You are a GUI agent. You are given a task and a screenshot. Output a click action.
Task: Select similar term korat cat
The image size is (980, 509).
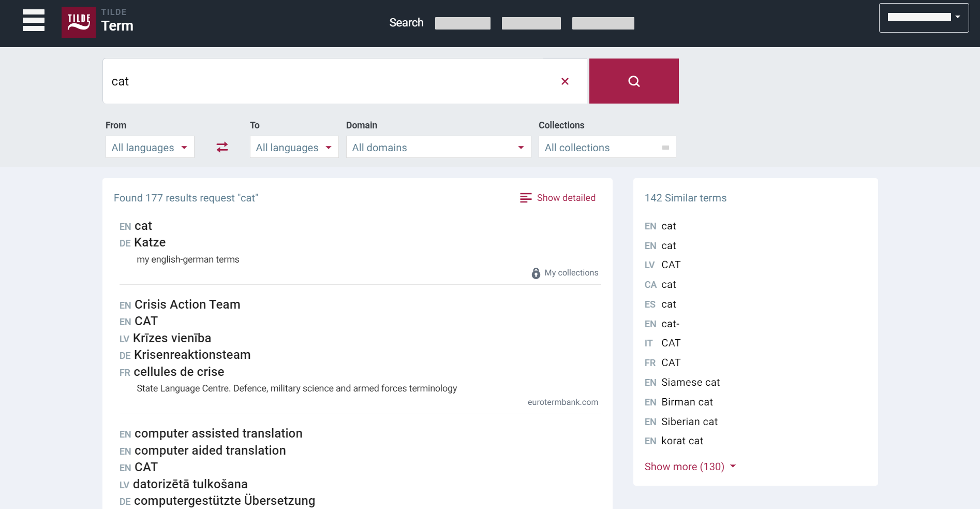pos(682,441)
